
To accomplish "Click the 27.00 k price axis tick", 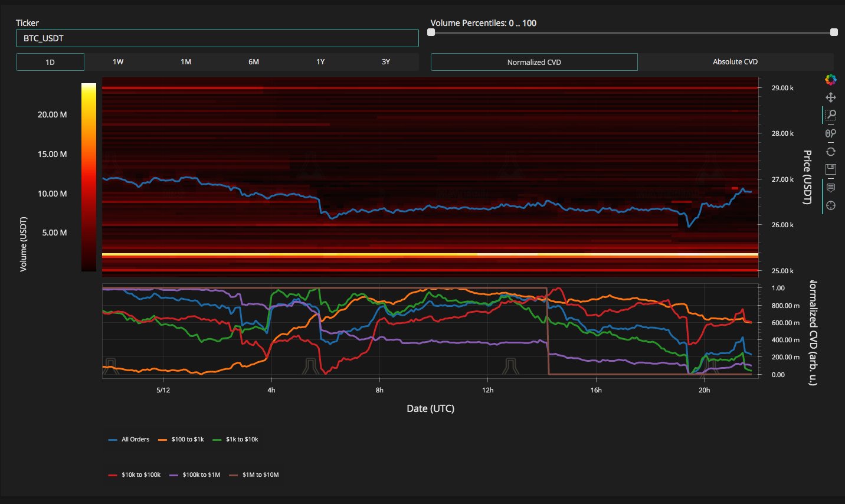I will [x=782, y=179].
